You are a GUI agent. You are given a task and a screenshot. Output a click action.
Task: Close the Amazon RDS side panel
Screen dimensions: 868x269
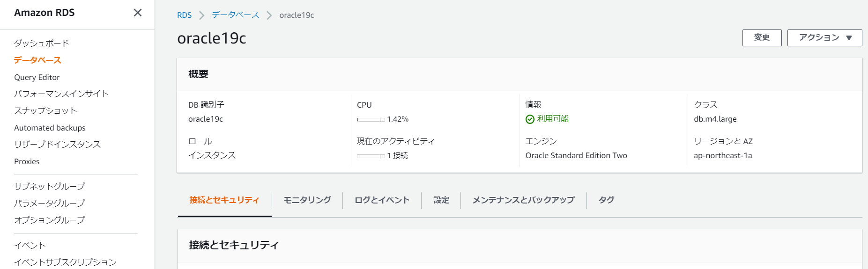pyautogui.click(x=138, y=13)
